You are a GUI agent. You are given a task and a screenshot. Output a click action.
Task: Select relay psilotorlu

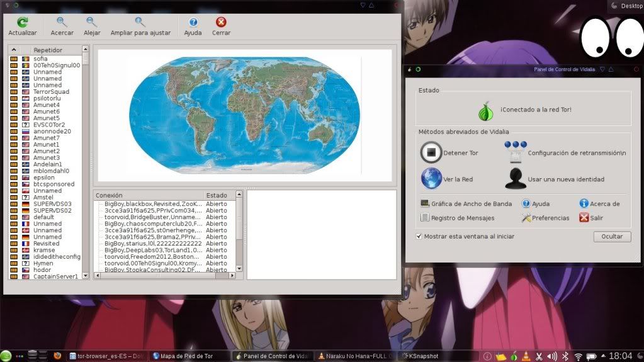coord(47,98)
